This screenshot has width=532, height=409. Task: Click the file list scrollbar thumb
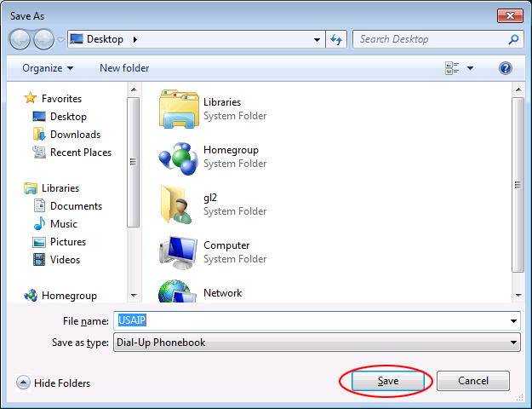(518, 184)
